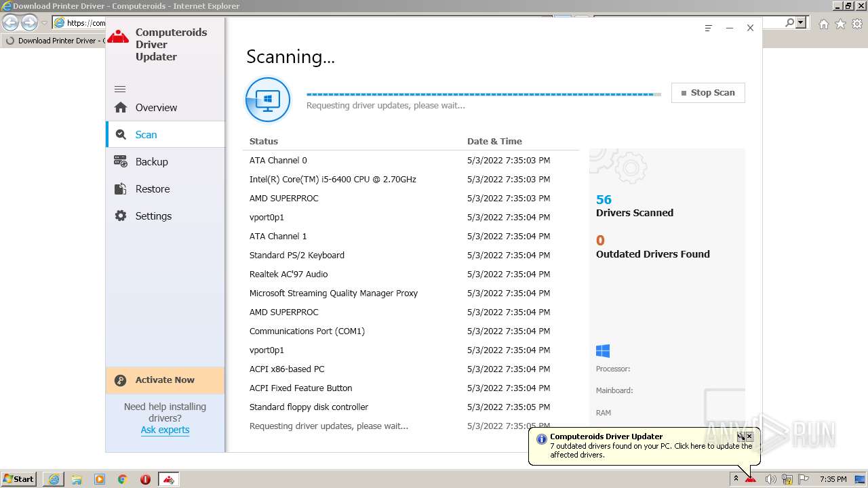Go back in Internet Explorer

(x=11, y=23)
